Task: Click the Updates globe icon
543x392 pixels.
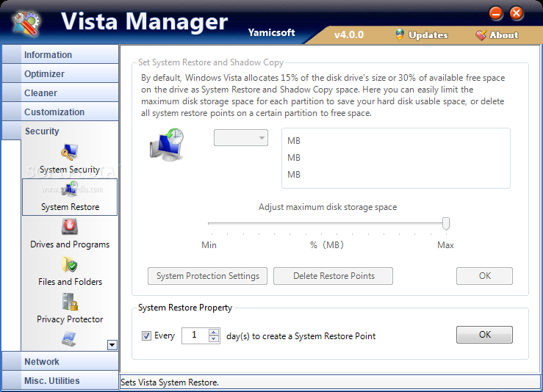Action: click(x=399, y=35)
